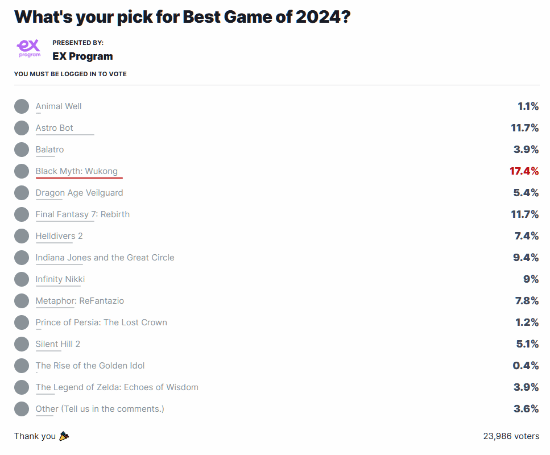Pick the Infinity Nikki radio button
The height and width of the screenshot is (455, 550).
pyautogui.click(x=21, y=279)
